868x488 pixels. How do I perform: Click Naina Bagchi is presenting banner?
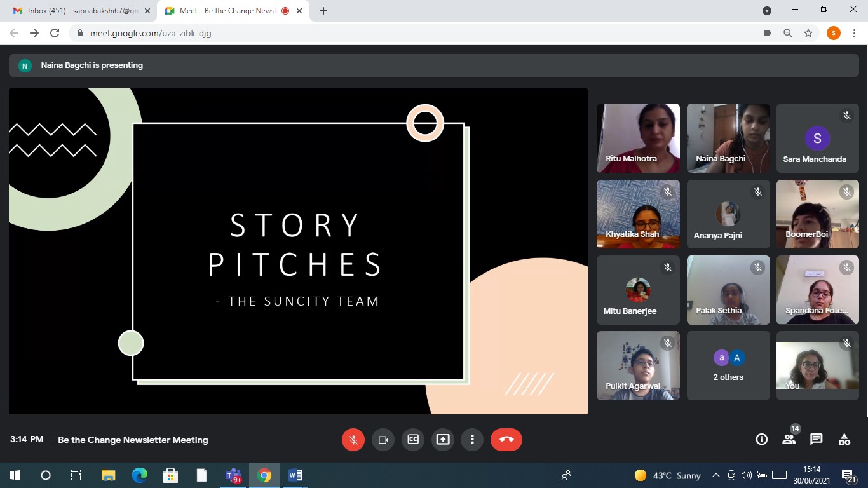(434, 65)
